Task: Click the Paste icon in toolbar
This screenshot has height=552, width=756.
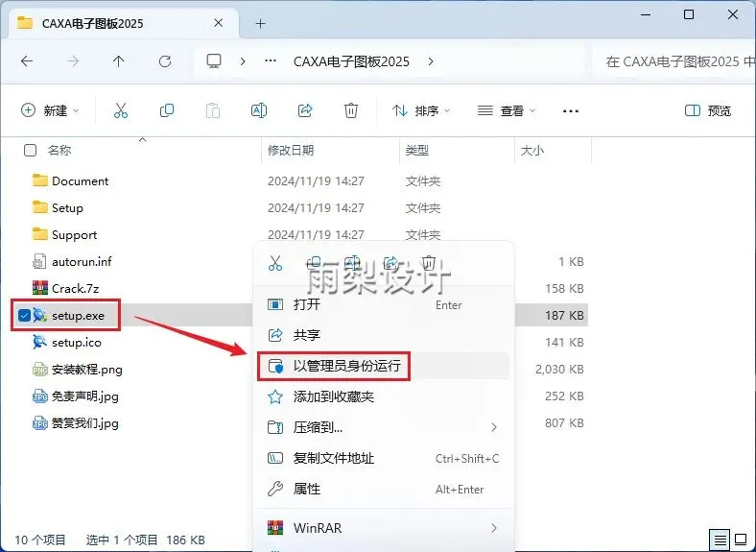Action: point(213,110)
